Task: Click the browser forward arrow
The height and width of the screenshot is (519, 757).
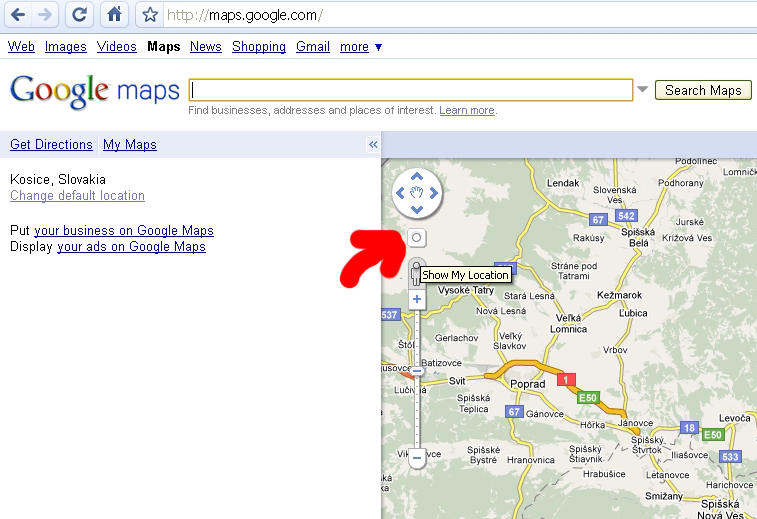Action: coord(45,14)
